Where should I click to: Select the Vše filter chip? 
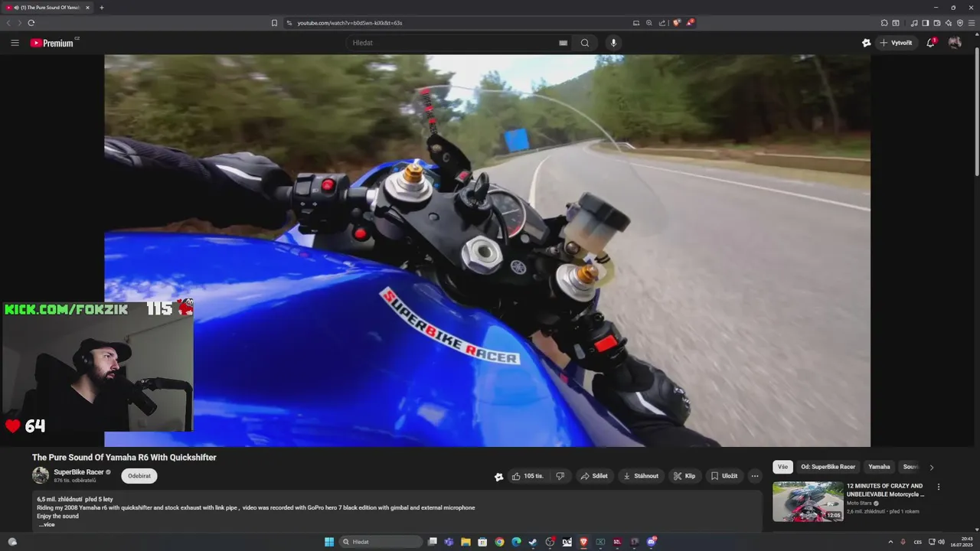point(782,467)
